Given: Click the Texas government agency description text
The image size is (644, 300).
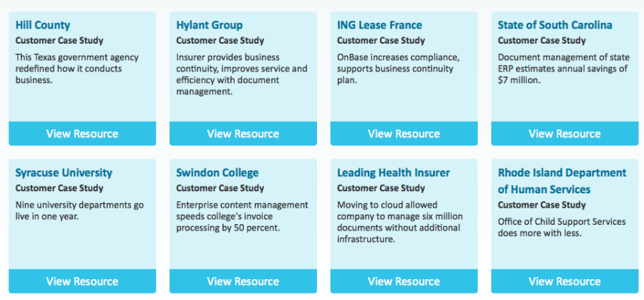Looking at the screenshot, I should tap(77, 69).
